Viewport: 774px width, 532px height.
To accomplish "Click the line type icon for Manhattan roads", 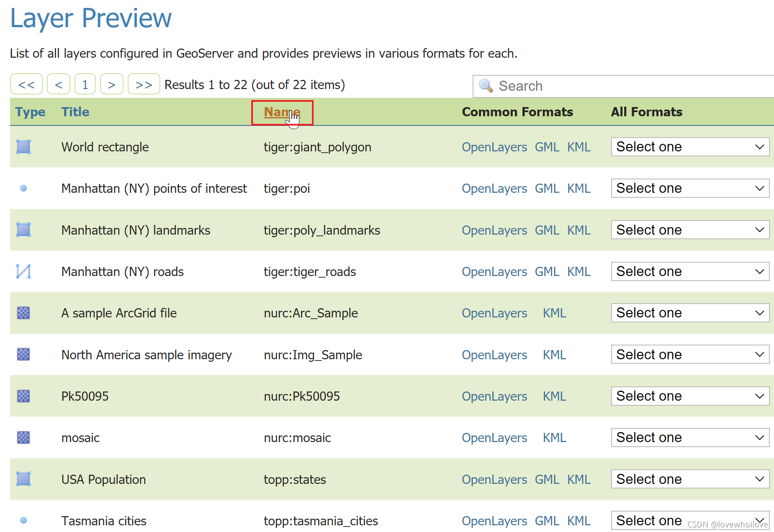I will 23,271.
